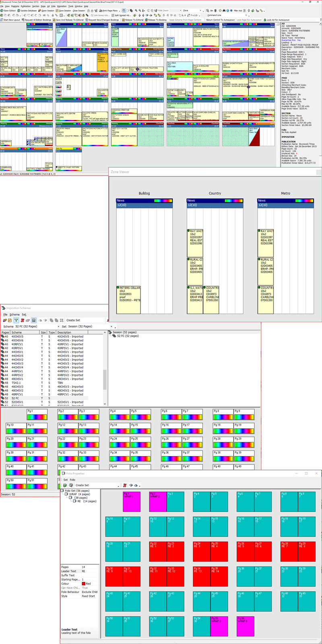Click Create Set in Imposition Schemes

coord(73,320)
